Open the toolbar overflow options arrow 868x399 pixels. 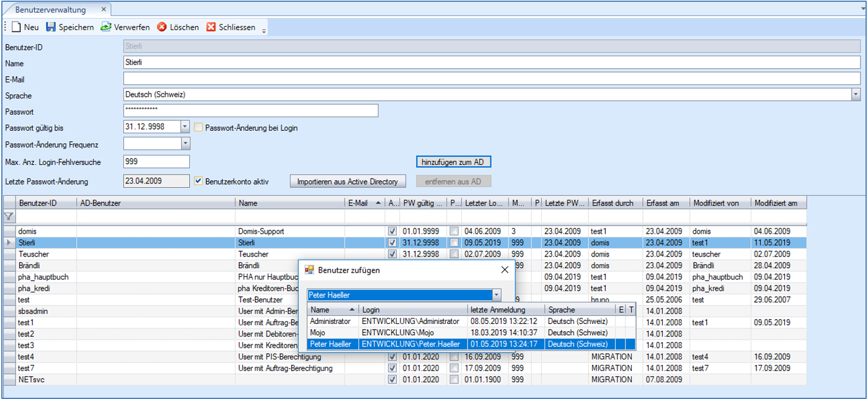pyautogui.click(x=264, y=30)
